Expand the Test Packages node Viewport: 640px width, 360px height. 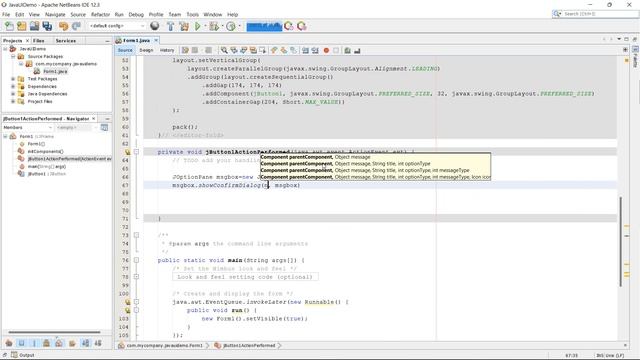point(13,79)
